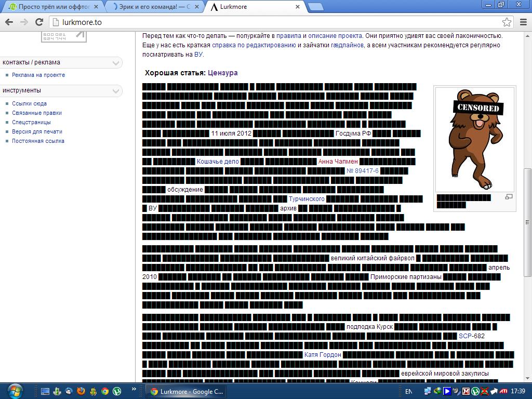Image resolution: width=532 pixels, height=399 pixels.
Task: Launch Firefox from quick launch
Action: point(81,392)
